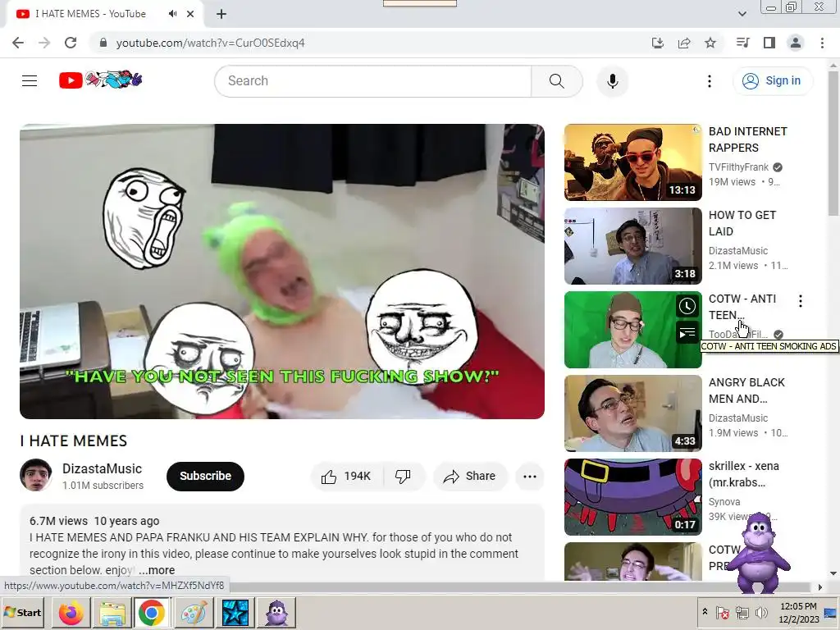
Task: Go to YouTube home via logo
Action: [101, 80]
